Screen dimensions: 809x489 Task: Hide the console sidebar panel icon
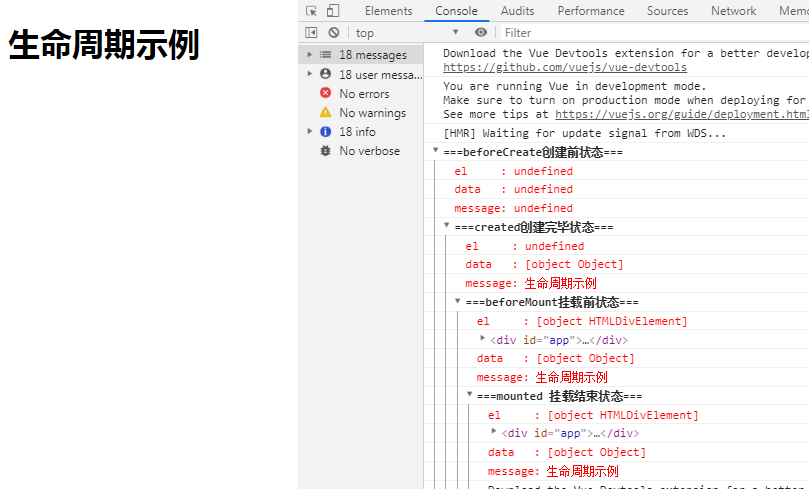311,32
